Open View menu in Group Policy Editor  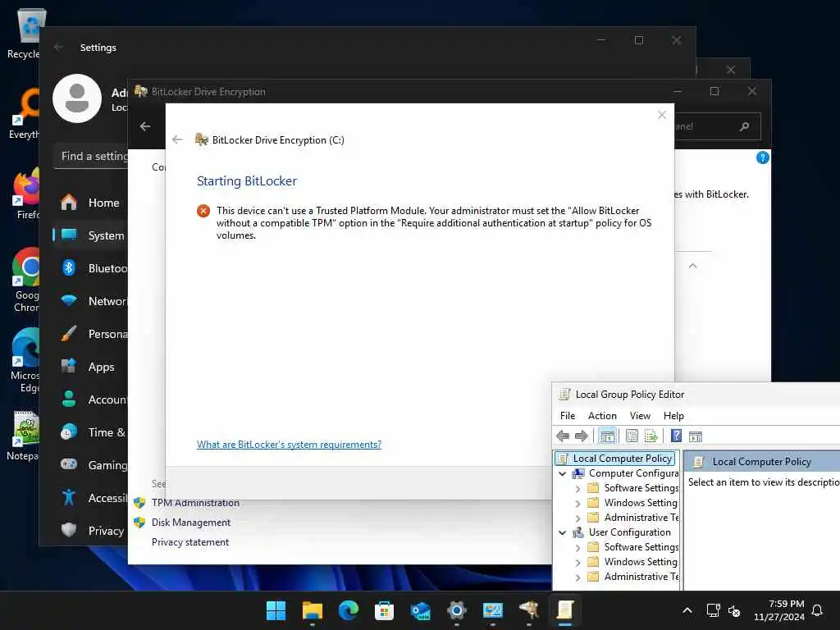pos(640,416)
